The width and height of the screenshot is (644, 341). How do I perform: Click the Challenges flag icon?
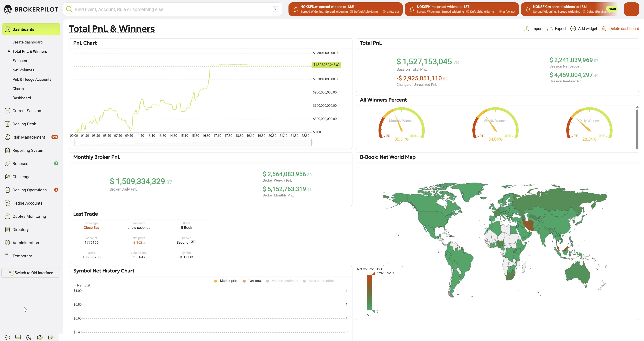pyautogui.click(x=7, y=177)
